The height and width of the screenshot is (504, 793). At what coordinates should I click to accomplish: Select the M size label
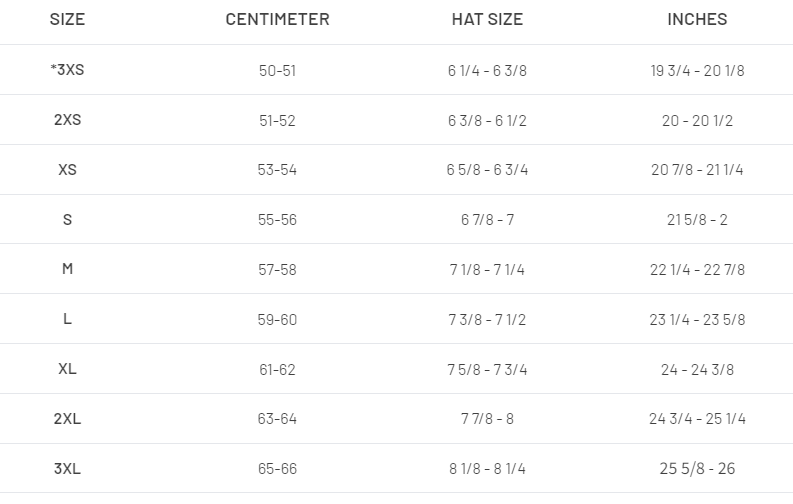click(x=67, y=269)
